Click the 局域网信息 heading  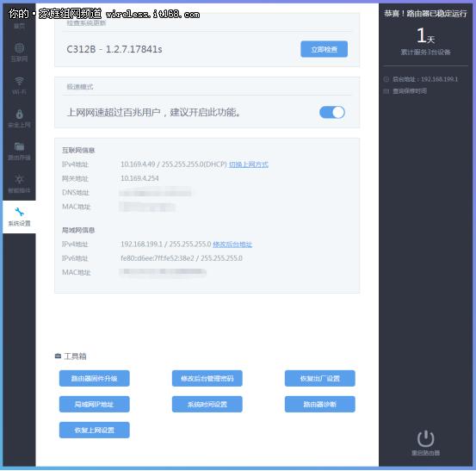(78, 230)
